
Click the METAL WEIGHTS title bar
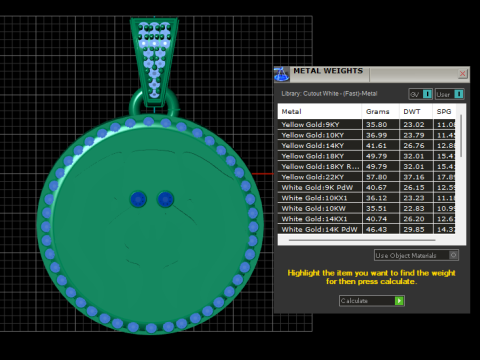[373, 74]
